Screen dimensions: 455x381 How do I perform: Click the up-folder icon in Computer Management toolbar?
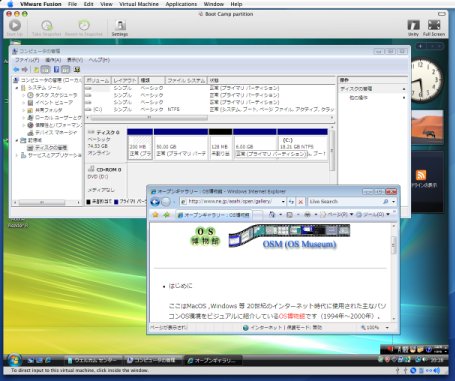tap(36, 69)
